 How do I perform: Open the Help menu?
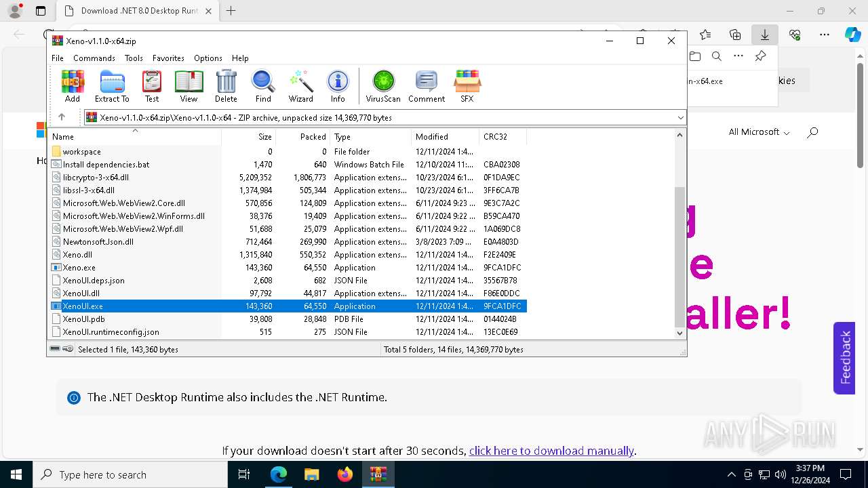[x=240, y=58]
